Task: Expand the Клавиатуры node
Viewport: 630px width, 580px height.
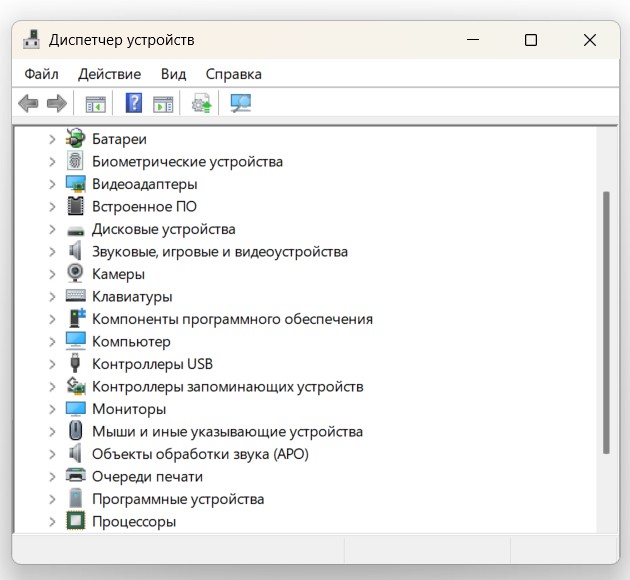Action: point(52,297)
